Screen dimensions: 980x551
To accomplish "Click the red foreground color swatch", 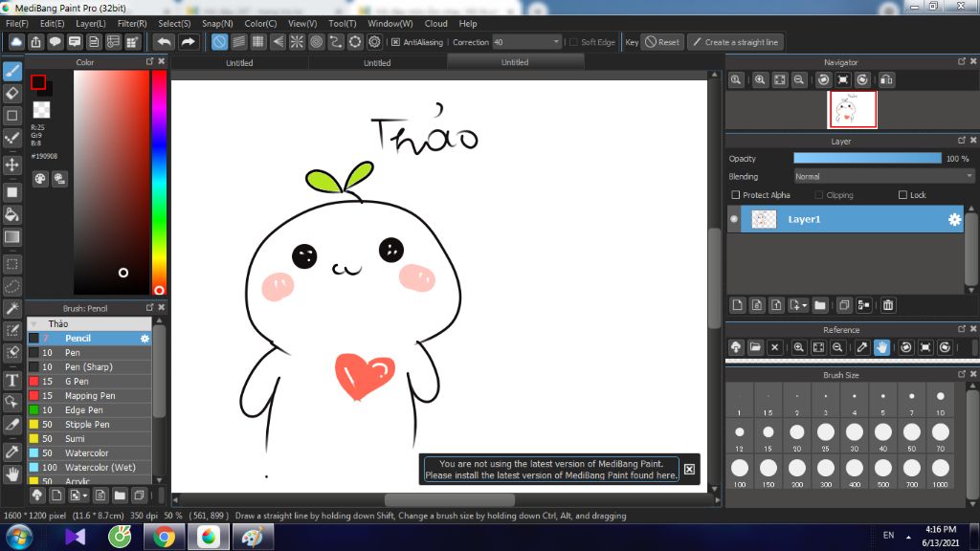I will (x=38, y=82).
